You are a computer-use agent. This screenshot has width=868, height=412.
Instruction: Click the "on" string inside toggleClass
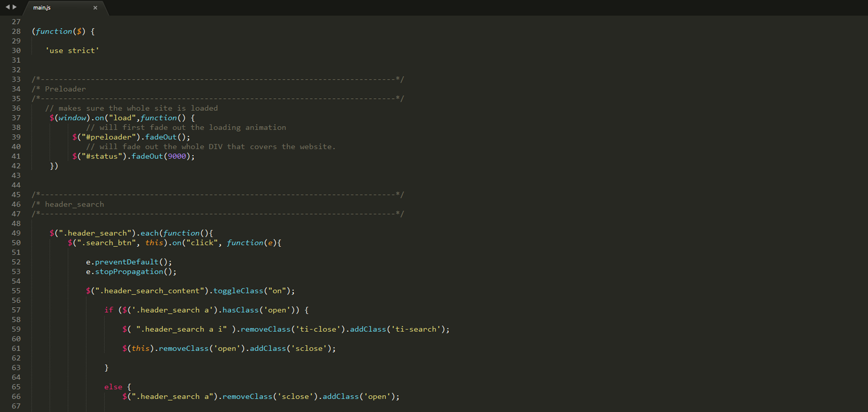pos(277,291)
